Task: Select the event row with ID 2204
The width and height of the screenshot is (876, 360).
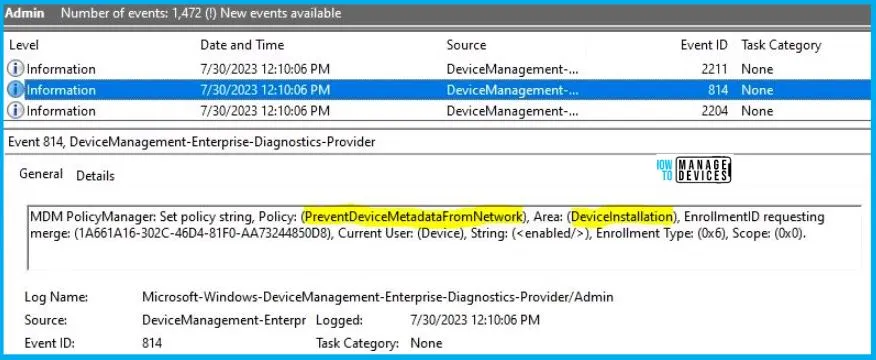Action: pos(437,111)
